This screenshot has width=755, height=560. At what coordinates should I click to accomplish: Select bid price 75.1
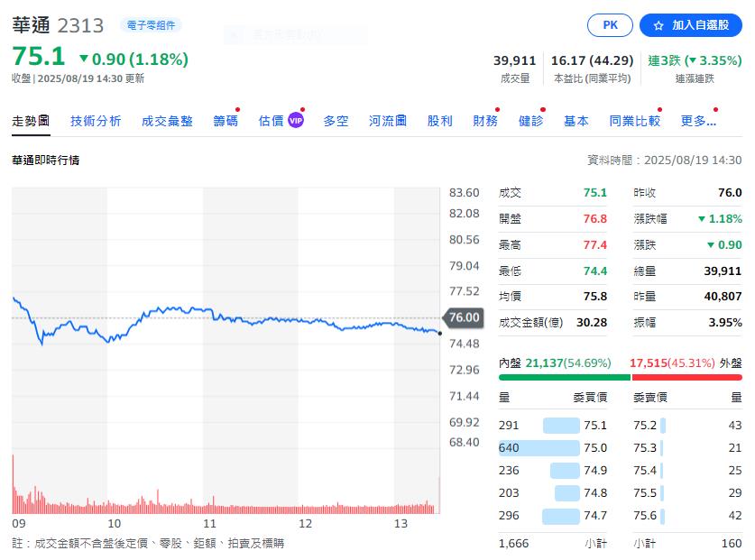tap(595, 425)
